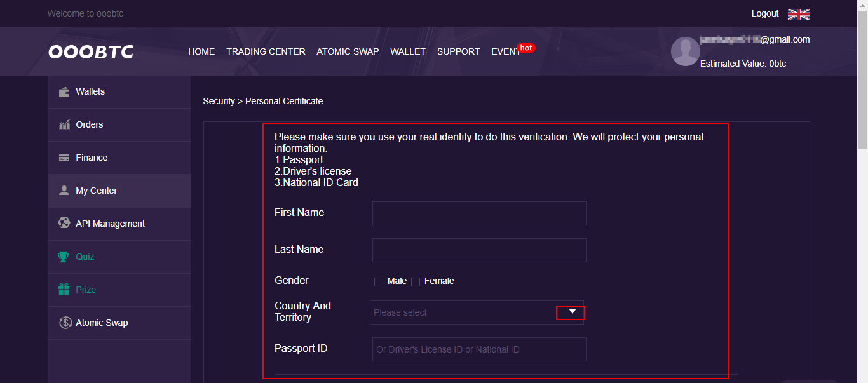This screenshot has width=868, height=383.
Task: Click the Please select country field
Action: pyautogui.click(x=477, y=312)
